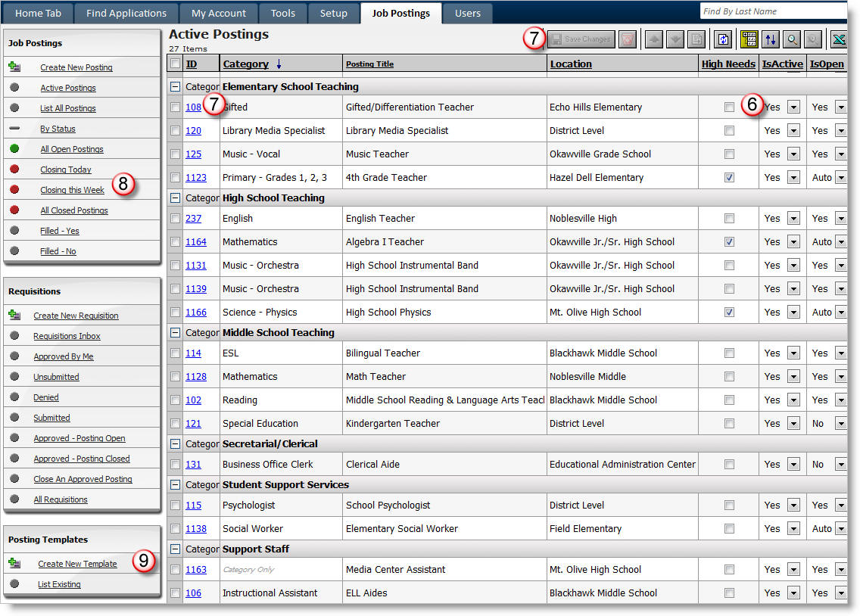This screenshot has height=616, width=860.
Task: Switch to the Users tab
Action: (x=467, y=13)
